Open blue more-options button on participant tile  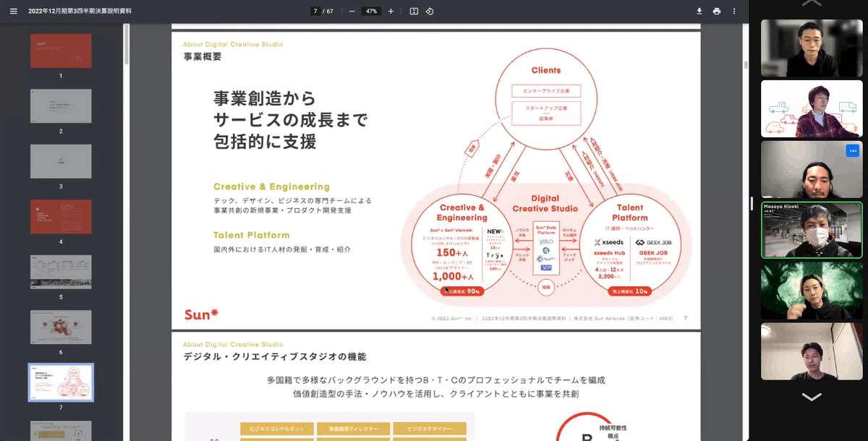click(852, 150)
